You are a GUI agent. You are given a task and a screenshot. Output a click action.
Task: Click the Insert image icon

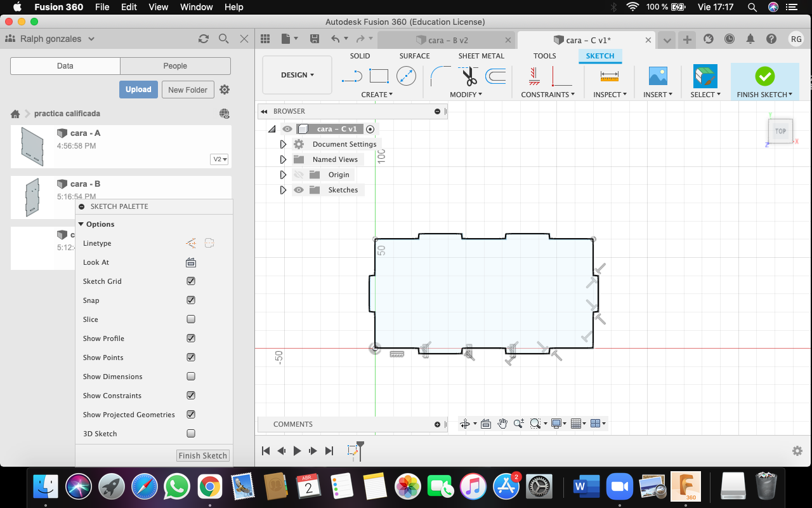(x=658, y=76)
